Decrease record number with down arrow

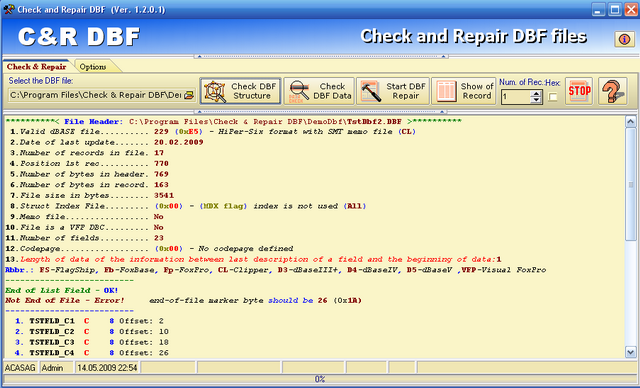point(536,100)
